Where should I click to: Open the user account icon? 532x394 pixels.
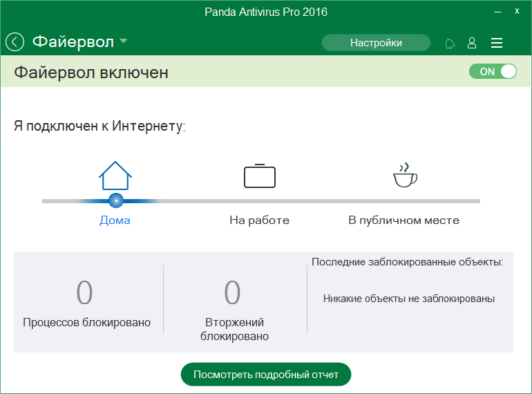(472, 43)
